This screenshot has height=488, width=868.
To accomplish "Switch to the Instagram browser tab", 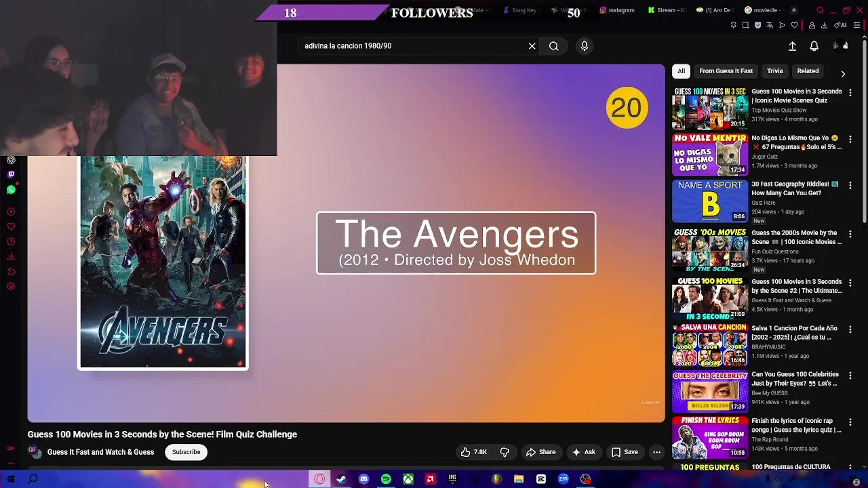I will 616,10.
